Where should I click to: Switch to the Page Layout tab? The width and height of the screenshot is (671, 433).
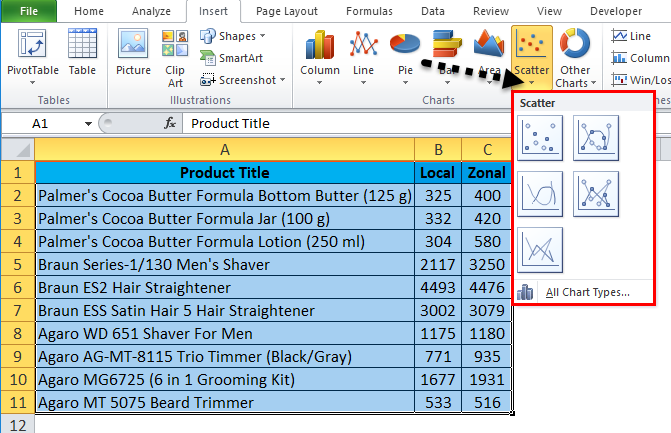pyautogui.click(x=287, y=11)
